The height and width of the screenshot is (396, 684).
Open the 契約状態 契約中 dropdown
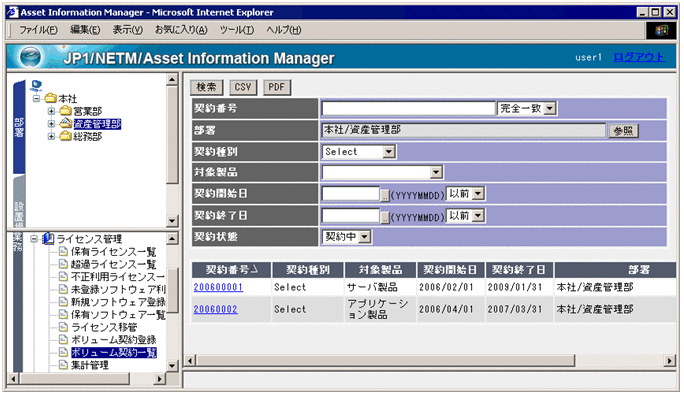tap(364, 237)
